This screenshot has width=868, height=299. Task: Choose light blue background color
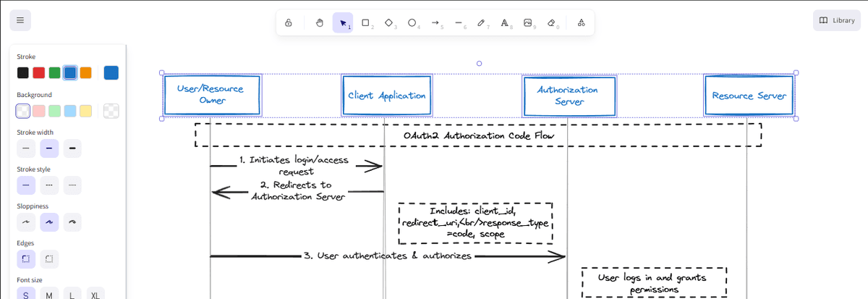69,111
